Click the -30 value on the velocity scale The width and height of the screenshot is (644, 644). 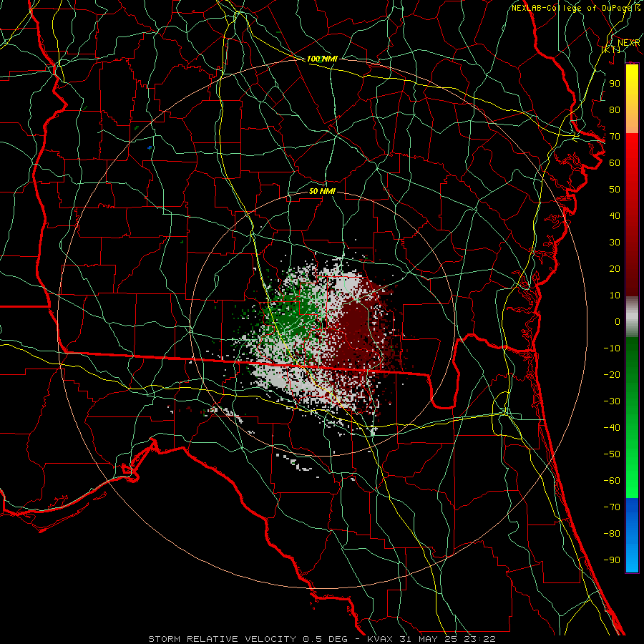tap(612, 401)
